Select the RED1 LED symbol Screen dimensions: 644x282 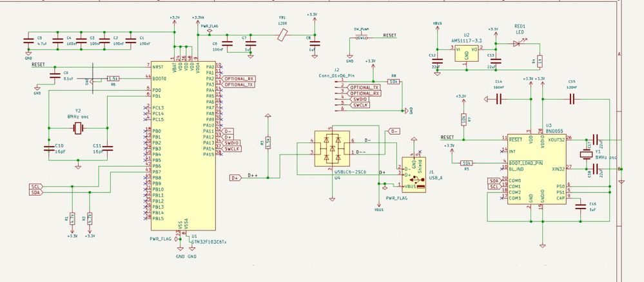[x=516, y=43]
